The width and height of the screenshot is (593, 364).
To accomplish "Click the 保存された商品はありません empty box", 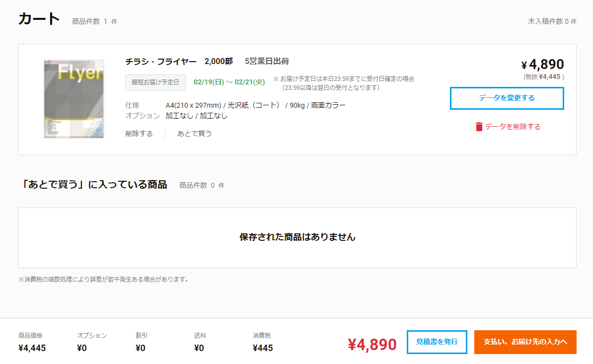I will (x=297, y=237).
